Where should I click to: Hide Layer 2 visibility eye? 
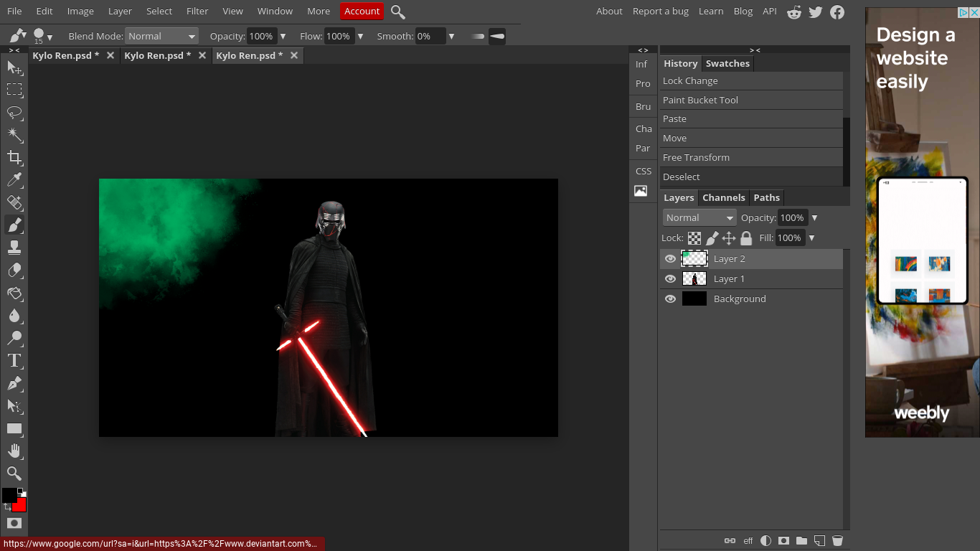coord(671,259)
